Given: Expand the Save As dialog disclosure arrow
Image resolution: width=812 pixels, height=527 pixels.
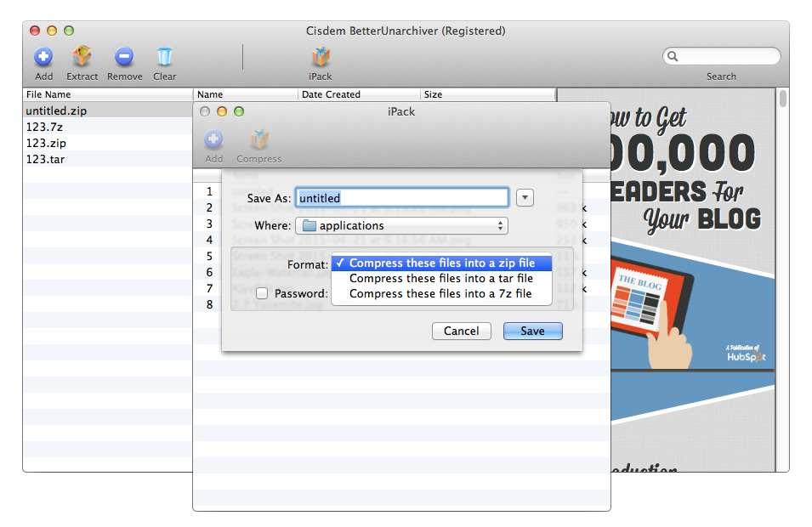Looking at the screenshot, I should pos(525,198).
